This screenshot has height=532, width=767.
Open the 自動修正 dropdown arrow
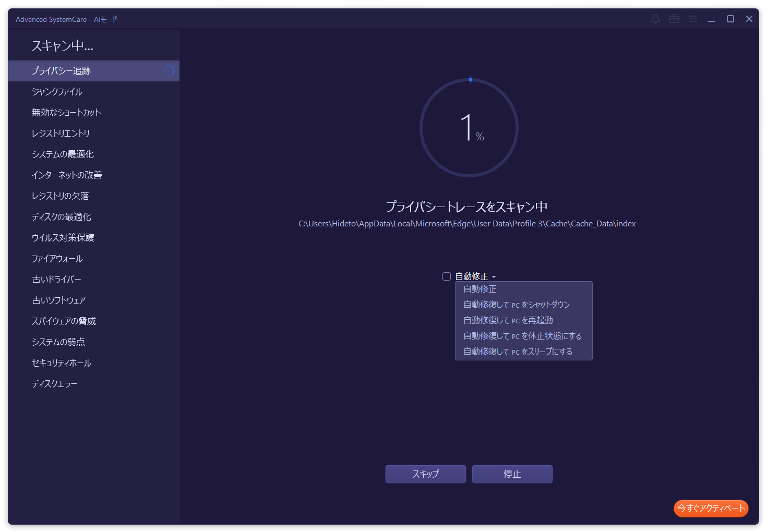[494, 276]
